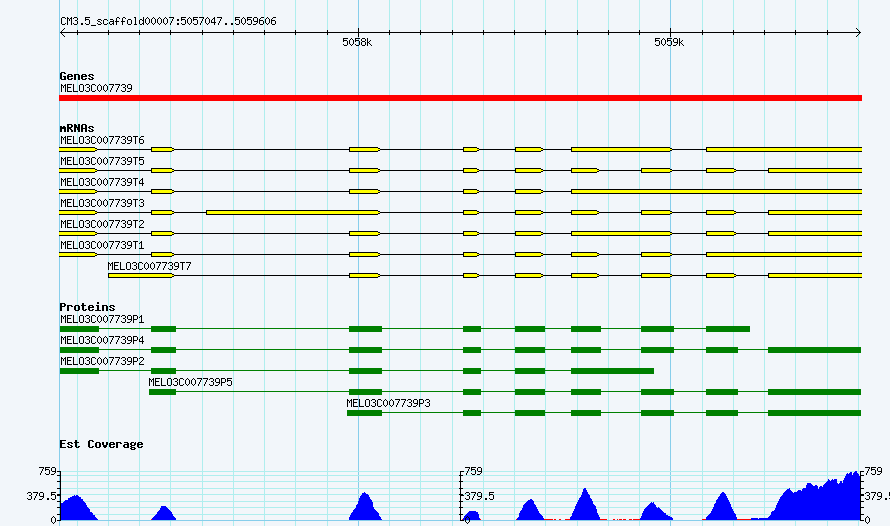Image resolution: width=890 pixels, height=526 pixels.
Task: Click the scaffold coordinates label CM3.5_scaffold00007
Action: pos(168,22)
